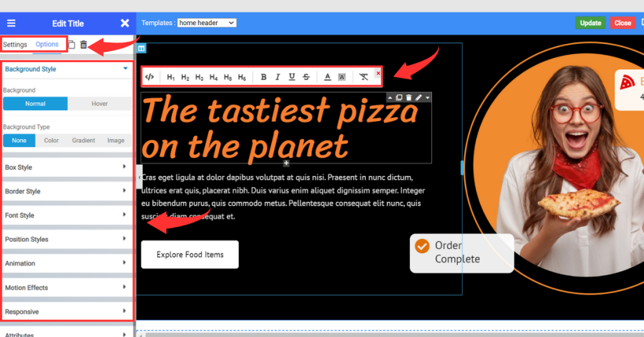Toggle HTML source code view in text toolbar
The image size is (644, 337).
150,77
